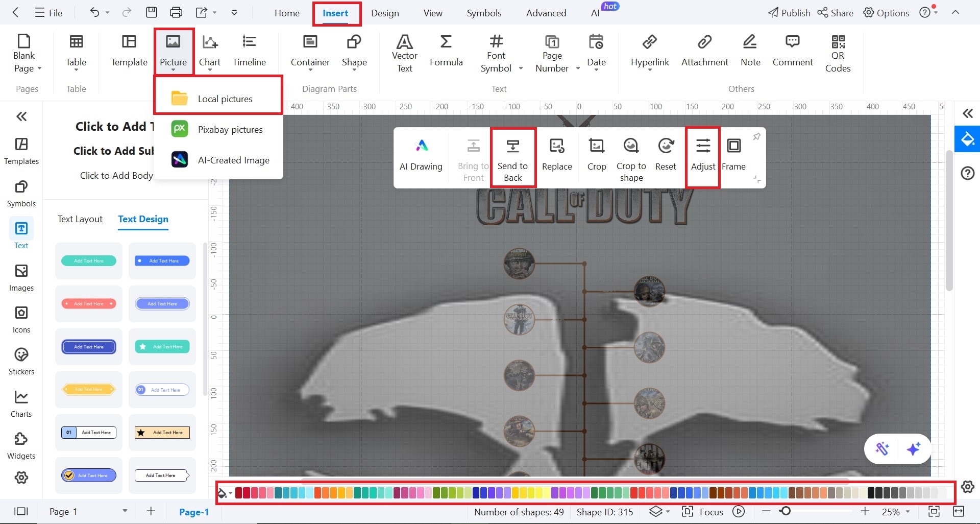Screen dimensions: 980x524
Task: Click the print icon
Action: pyautogui.click(x=176, y=12)
